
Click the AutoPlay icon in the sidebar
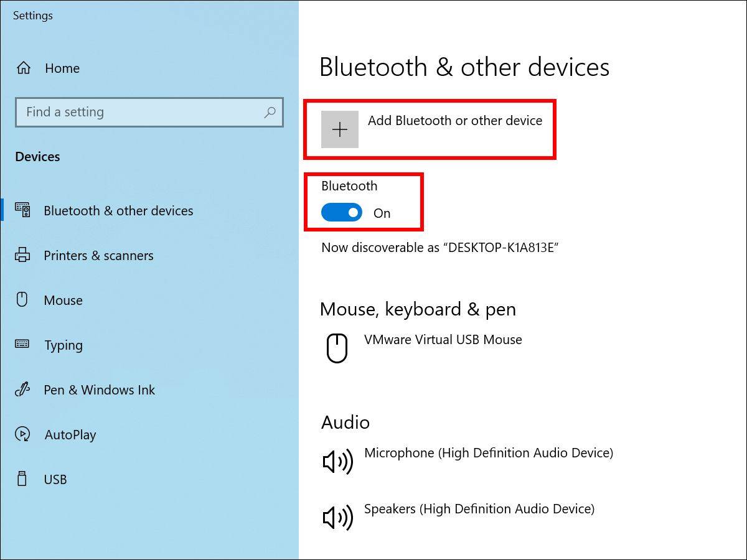pyautogui.click(x=22, y=434)
